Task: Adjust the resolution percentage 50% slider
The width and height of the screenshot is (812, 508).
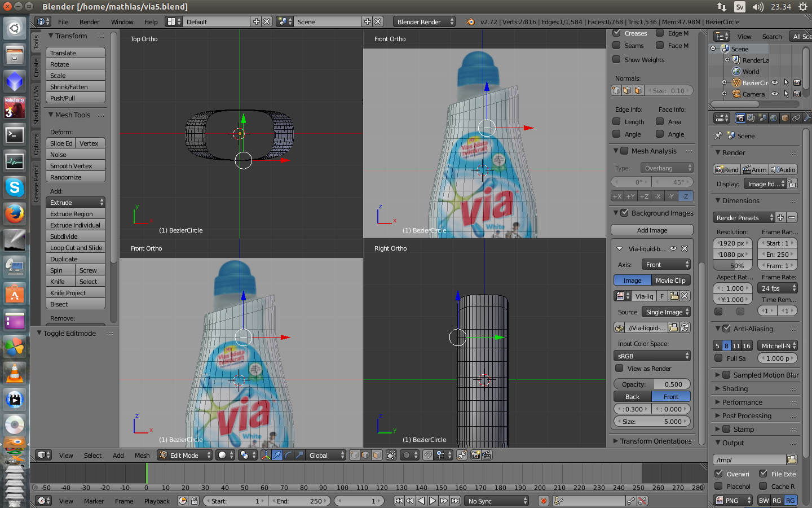Action: tap(732, 265)
